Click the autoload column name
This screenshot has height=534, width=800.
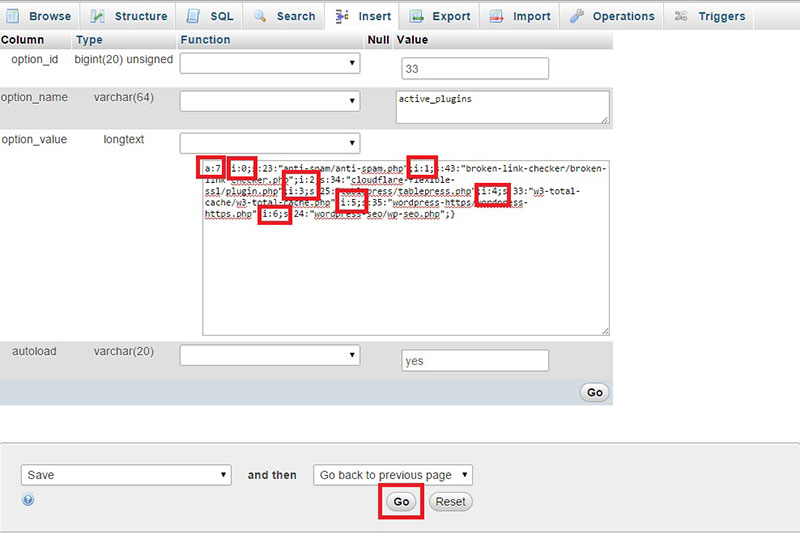click(34, 351)
